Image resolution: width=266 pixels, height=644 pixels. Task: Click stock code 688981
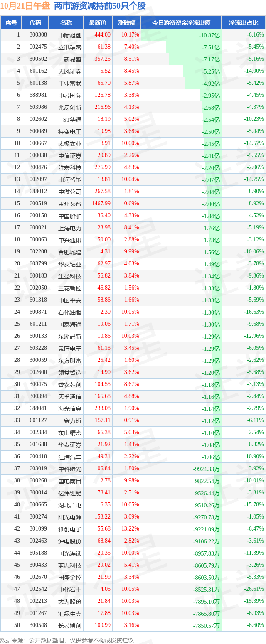pyautogui.click(x=38, y=95)
